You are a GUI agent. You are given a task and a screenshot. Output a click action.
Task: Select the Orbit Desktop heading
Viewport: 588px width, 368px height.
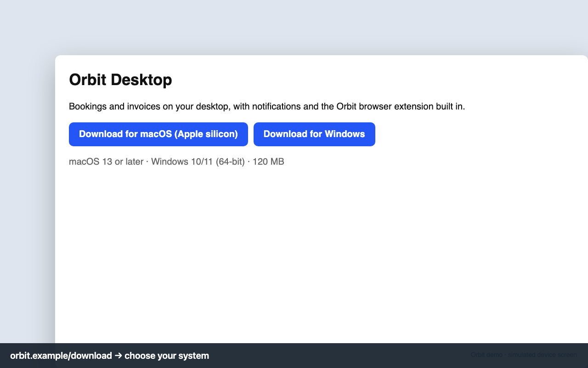120,80
